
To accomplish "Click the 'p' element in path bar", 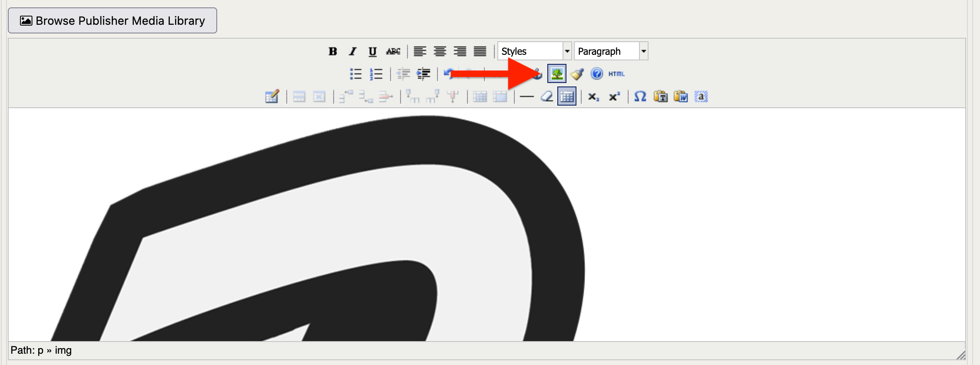I will coord(40,351).
